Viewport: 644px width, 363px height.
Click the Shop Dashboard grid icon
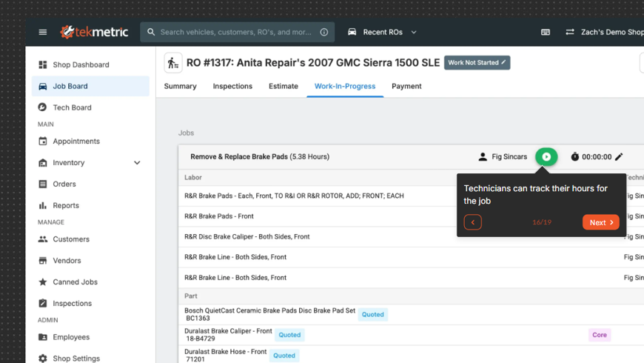tap(43, 64)
